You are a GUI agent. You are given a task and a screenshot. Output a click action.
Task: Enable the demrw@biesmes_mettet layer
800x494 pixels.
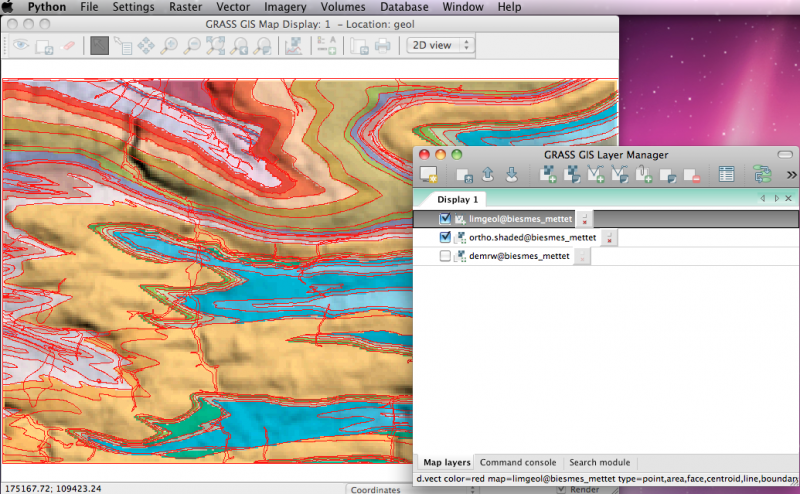445,257
